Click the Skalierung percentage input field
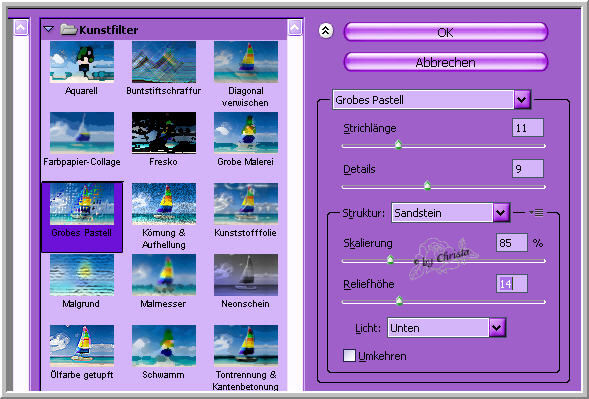 click(x=512, y=243)
